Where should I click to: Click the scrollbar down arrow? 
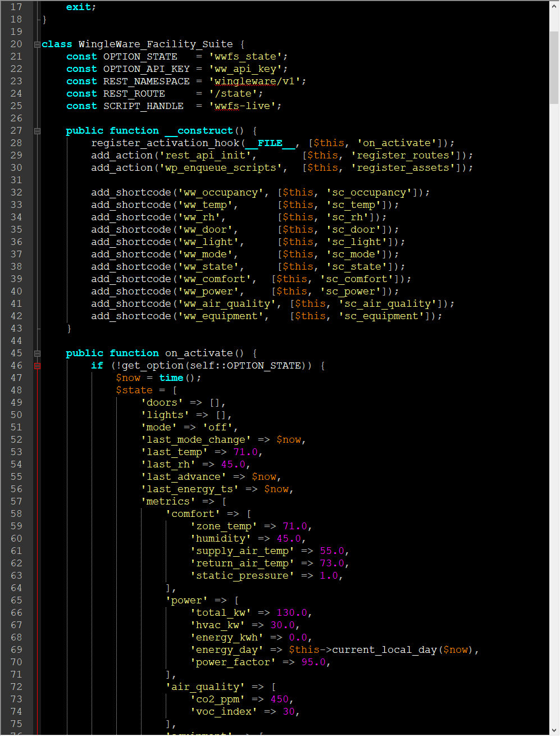point(554,730)
